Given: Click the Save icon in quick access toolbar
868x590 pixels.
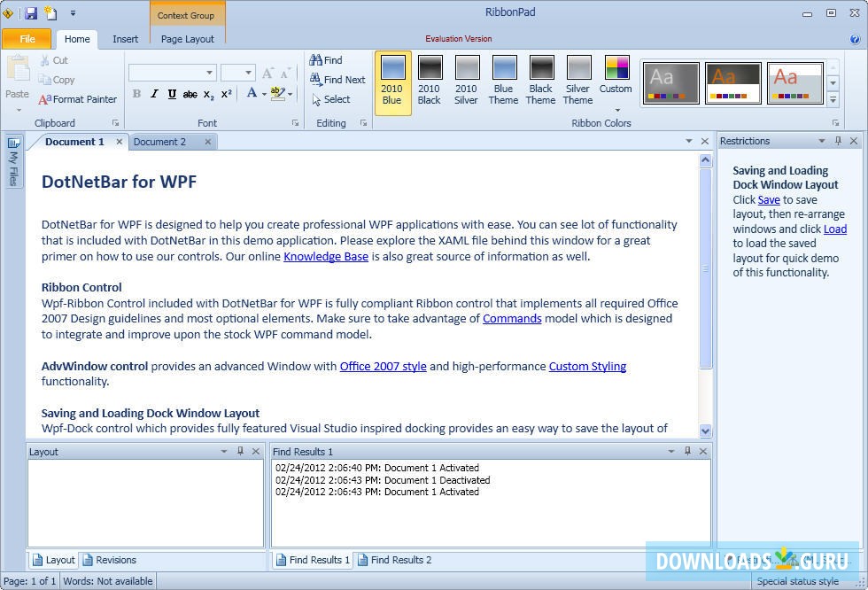Looking at the screenshot, I should point(31,12).
